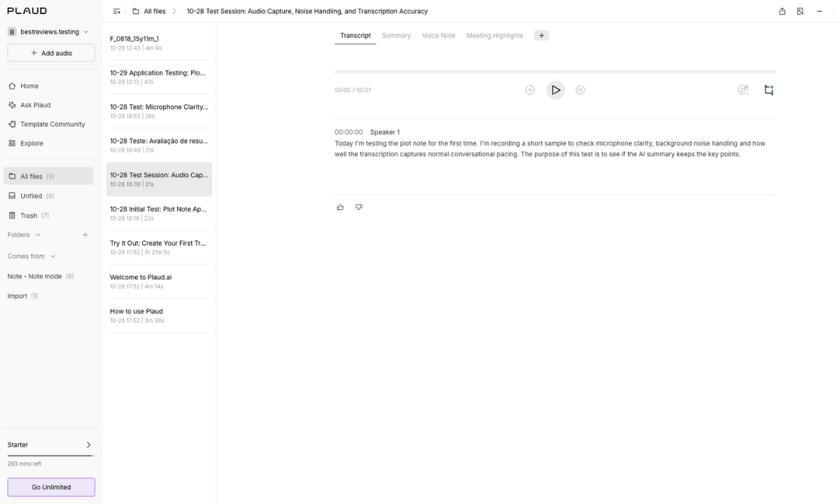This screenshot has height=504, width=840.
Task: Switch to the Summary tab
Action: (396, 35)
